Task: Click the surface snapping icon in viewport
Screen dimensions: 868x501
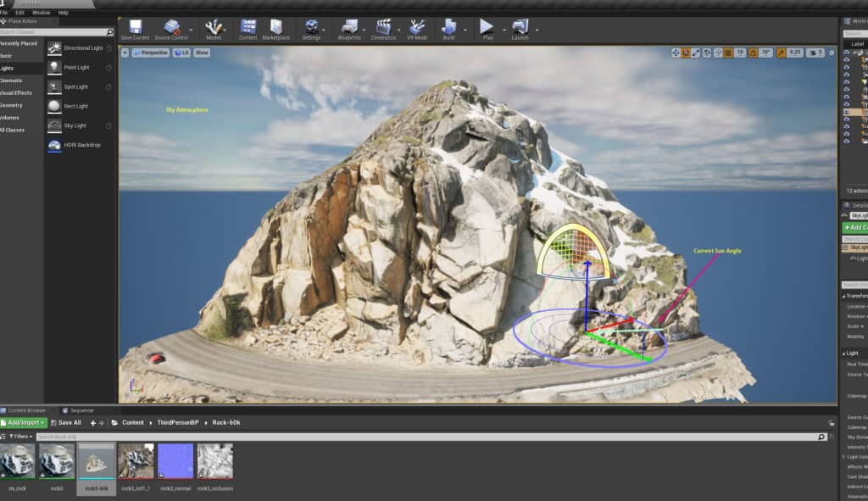Action: 718,53
